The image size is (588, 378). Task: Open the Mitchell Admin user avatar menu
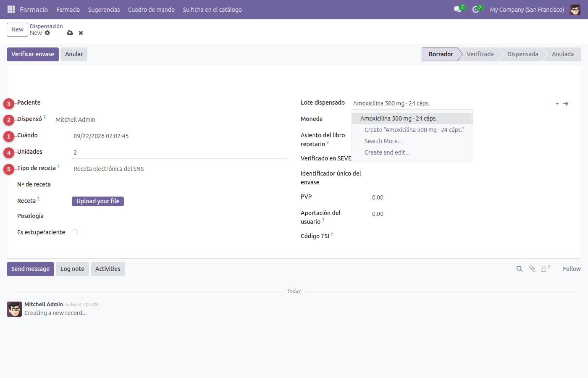click(x=575, y=9)
